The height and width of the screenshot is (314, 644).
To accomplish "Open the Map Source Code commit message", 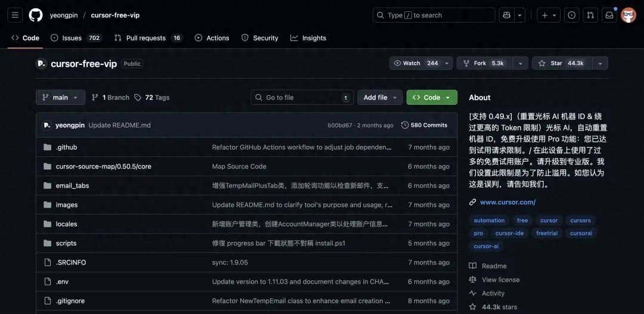I will [x=239, y=166].
